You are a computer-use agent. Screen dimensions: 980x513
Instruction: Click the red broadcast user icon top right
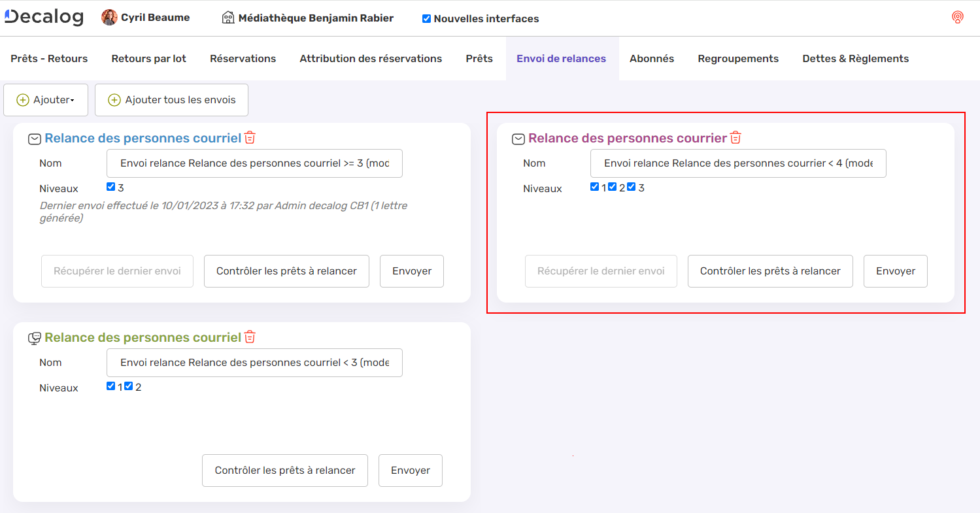(x=958, y=18)
